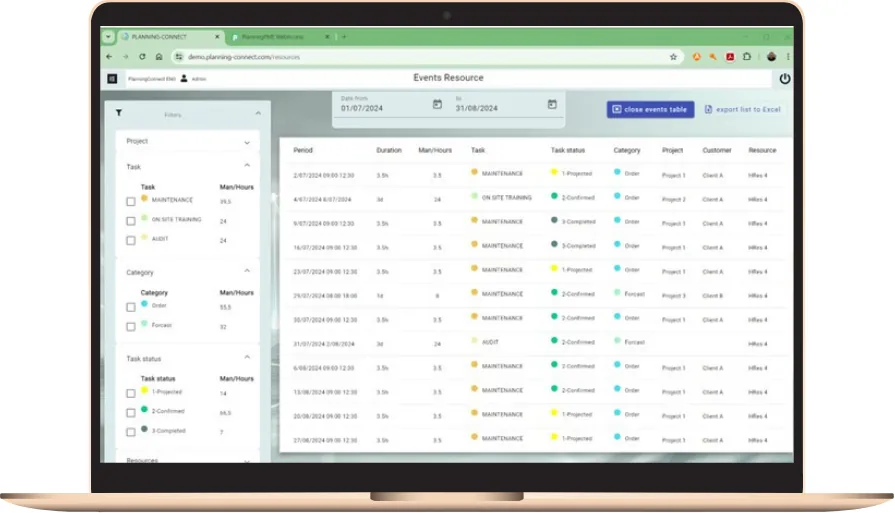The width and height of the screenshot is (895, 513).
Task: Switch to the second browser tab
Action: [280, 37]
